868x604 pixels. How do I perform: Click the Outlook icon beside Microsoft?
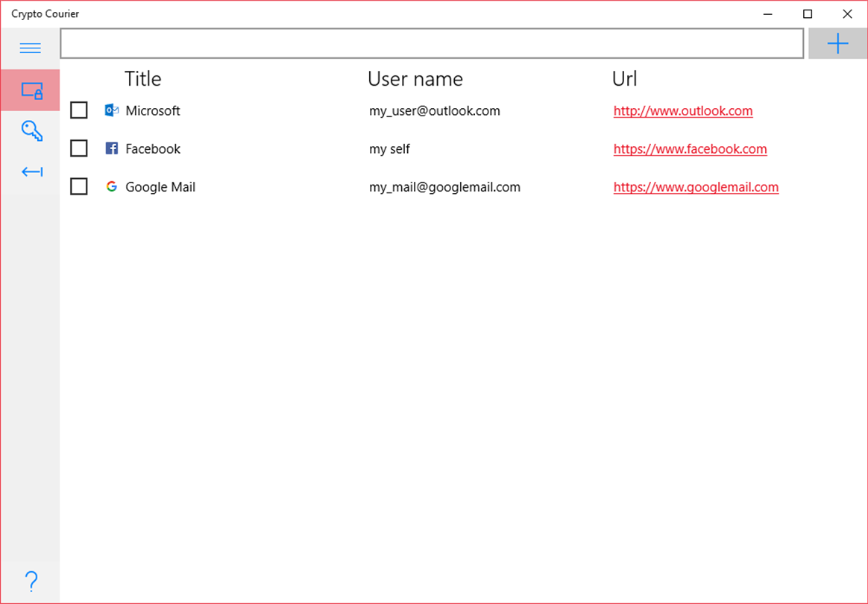112,110
